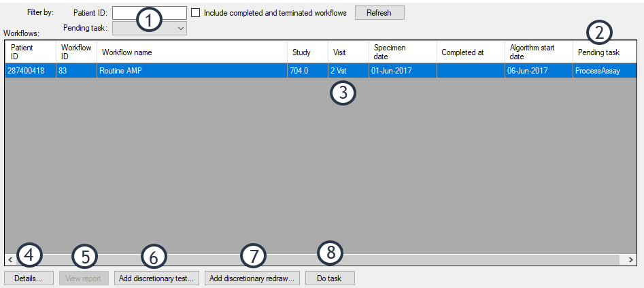The width and height of the screenshot is (644, 288).
Task: Click patient ID 287400418 cell
Action: [30, 71]
